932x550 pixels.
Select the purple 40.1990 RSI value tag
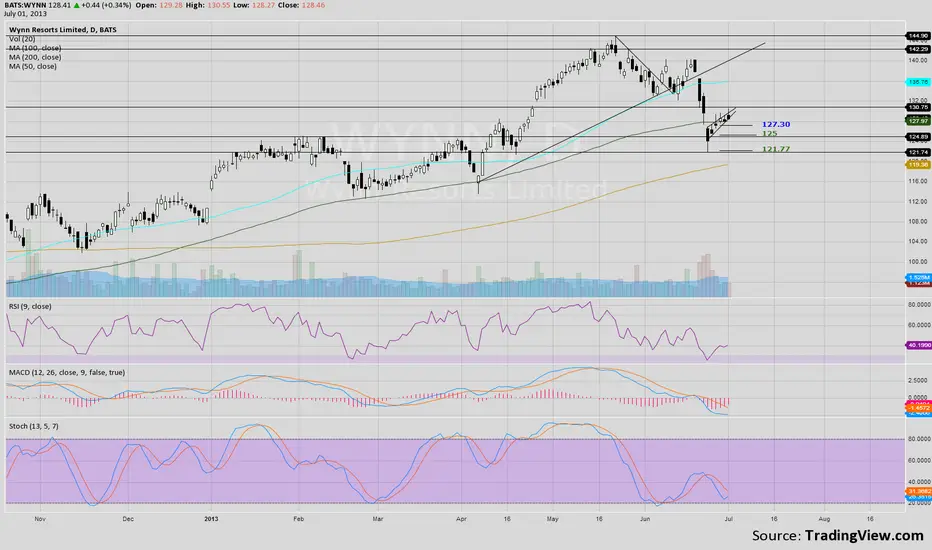pos(918,345)
